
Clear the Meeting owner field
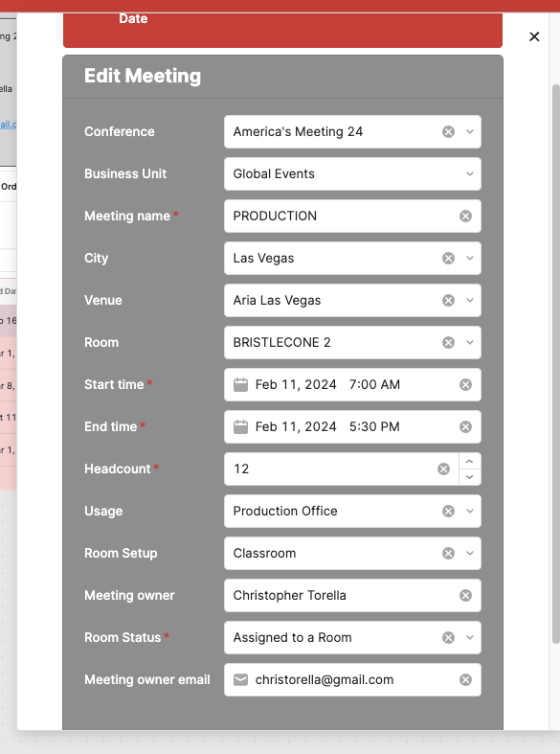coord(465,596)
